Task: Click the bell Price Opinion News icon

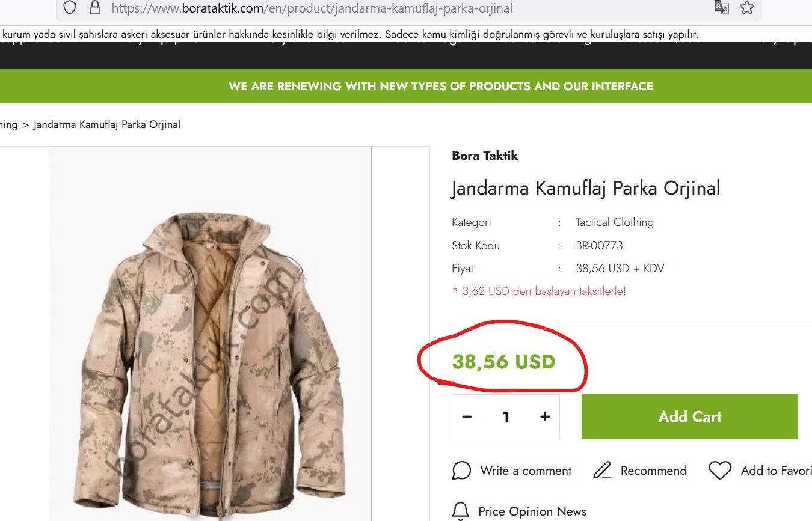Action: point(461,511)
